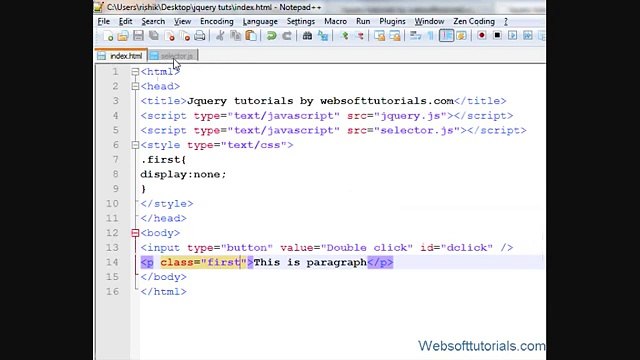This screenshot has height=360, width=640.
Task: Click the display:none; line
Action: click(183, 174)
